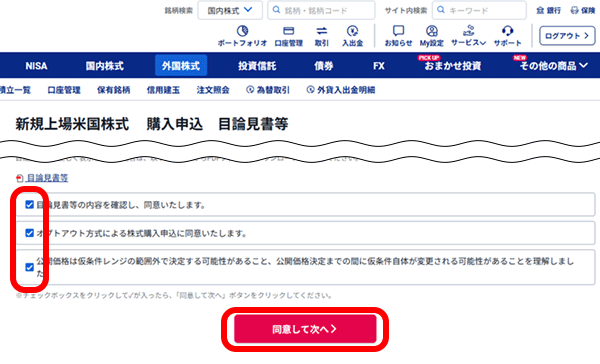Click the clock icon next to 為替取引
Viewport: 600px width, 364px height.
pyautogui.click(x=250, y=90)
